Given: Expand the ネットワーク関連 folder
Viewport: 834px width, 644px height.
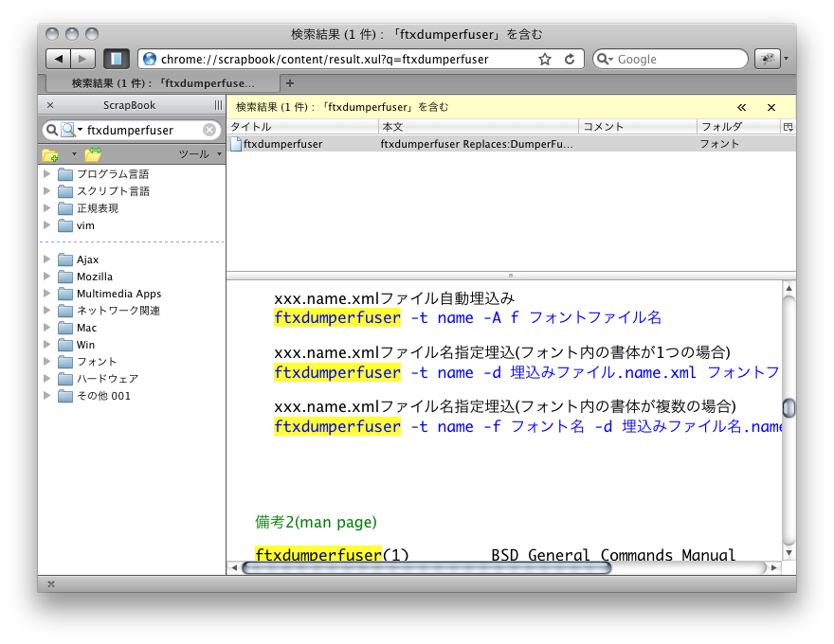Looking at the screenshot, I should click(46, 311).
